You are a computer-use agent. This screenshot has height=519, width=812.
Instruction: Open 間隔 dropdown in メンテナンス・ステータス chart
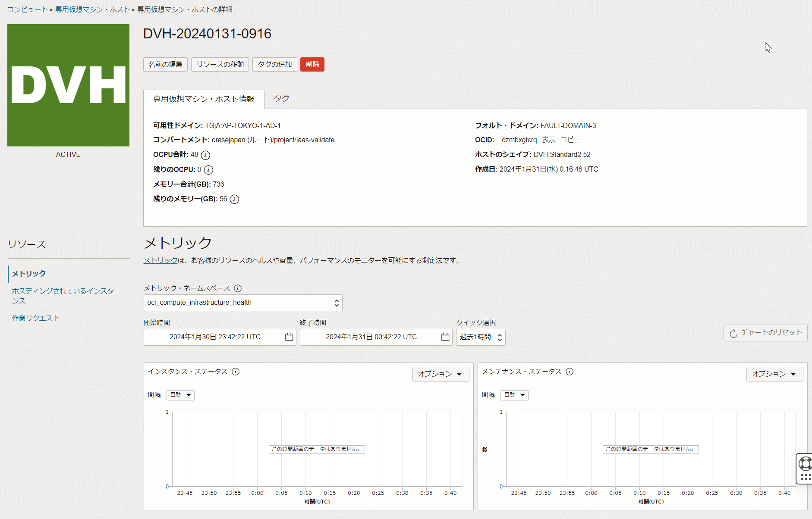point(514,395)
